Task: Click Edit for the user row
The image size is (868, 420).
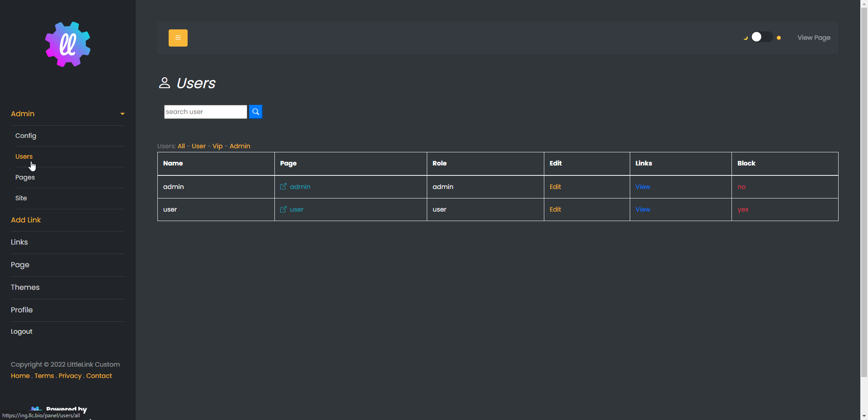Action: pos(555,209)
